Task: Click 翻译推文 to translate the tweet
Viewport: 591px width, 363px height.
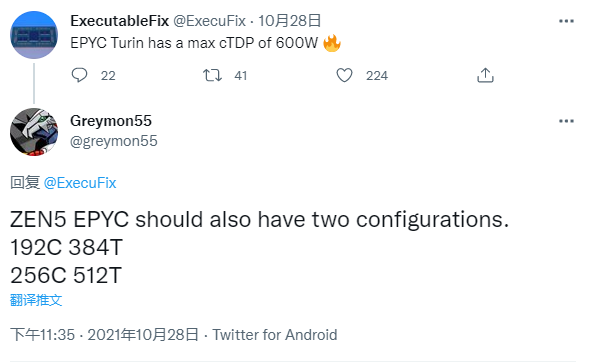Action: tap(36, 300)
